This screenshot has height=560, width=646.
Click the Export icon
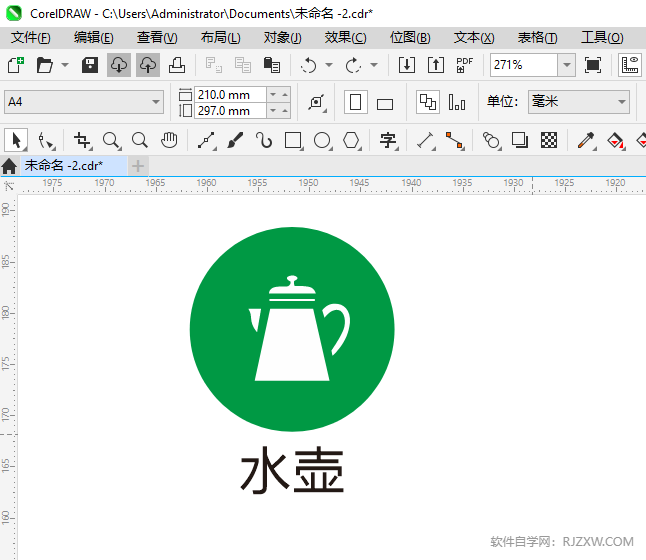[436, 65]
